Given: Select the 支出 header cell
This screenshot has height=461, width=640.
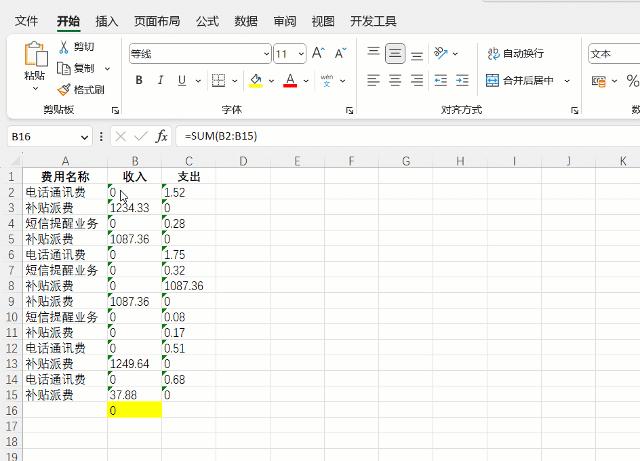Looking at the screenshot, I should [x=189, y=176].
